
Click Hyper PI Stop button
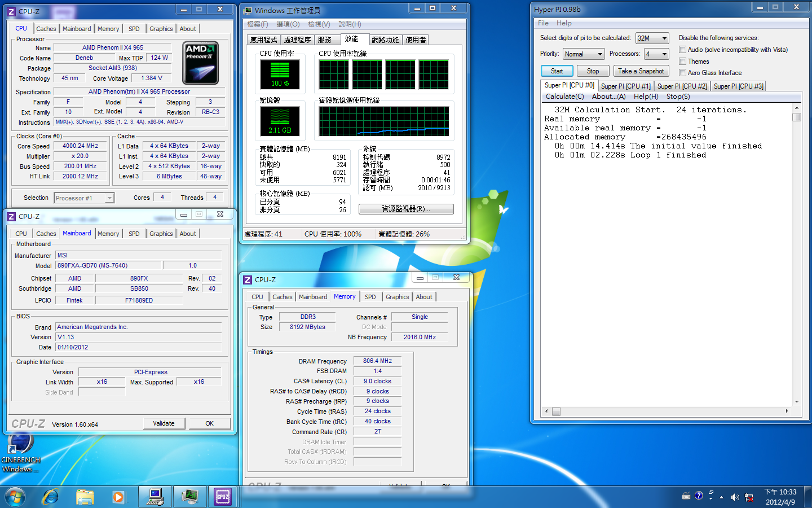click(x=593, y=71)
